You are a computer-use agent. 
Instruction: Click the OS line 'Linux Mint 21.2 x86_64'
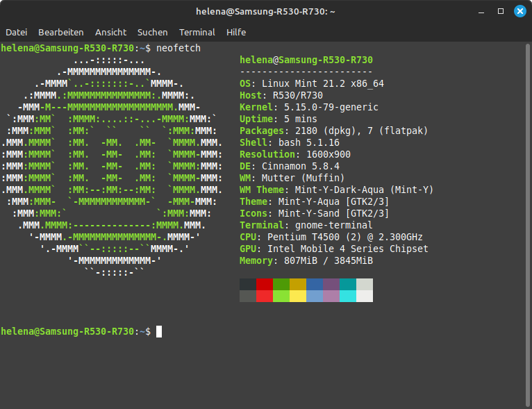(312, 83)
